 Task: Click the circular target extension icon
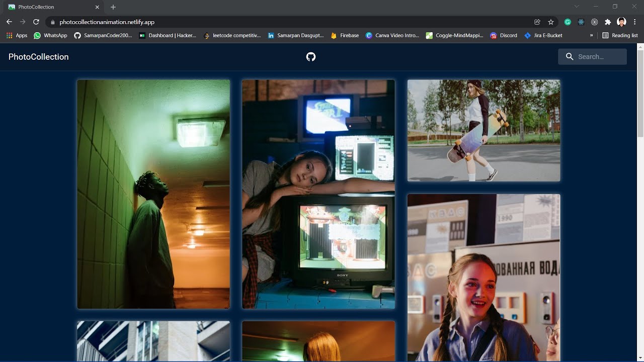pyautogui.click(x=594, y=22)
